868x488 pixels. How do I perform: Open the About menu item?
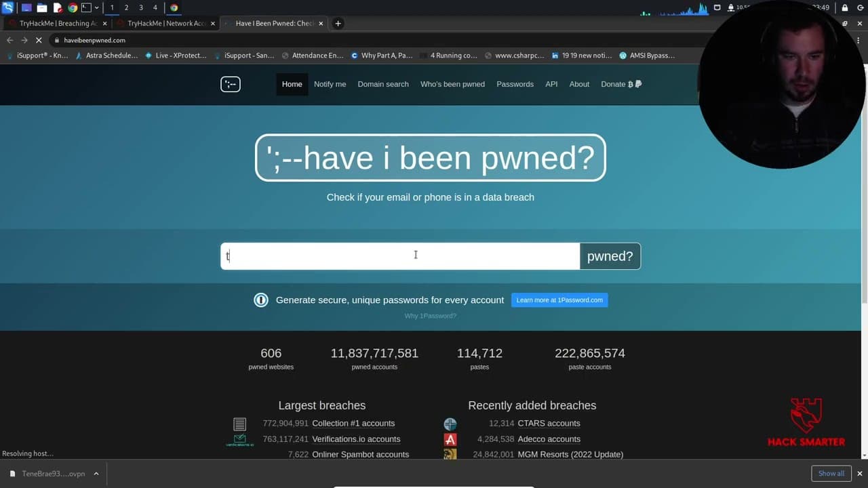[x=579, y=84]
